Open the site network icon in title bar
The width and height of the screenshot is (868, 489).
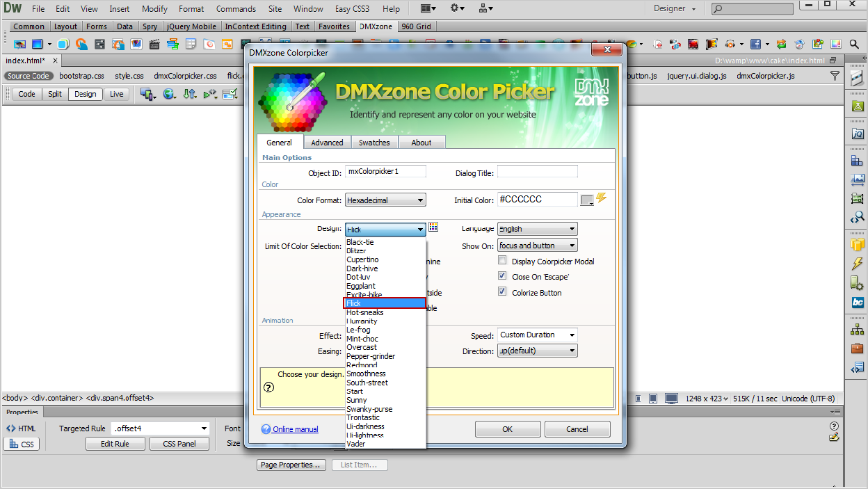point(486,8)
